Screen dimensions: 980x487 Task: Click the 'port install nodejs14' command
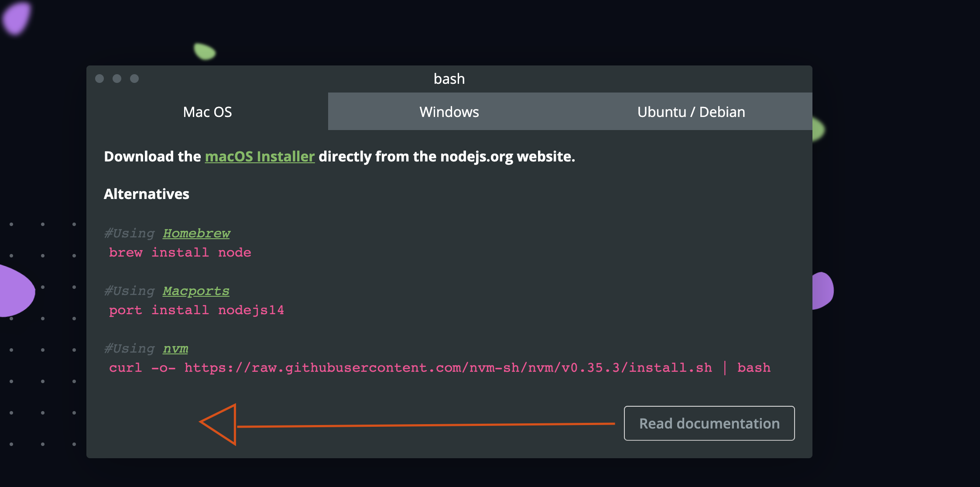coord(196,310)
